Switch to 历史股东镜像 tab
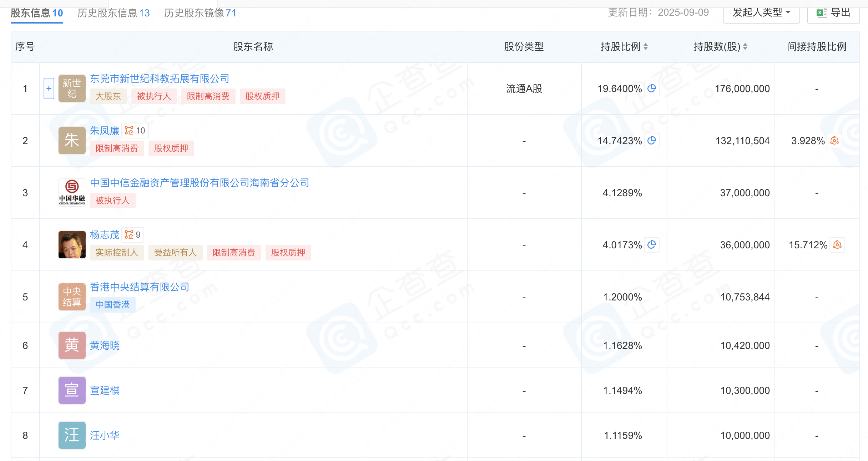 point(200,13)
